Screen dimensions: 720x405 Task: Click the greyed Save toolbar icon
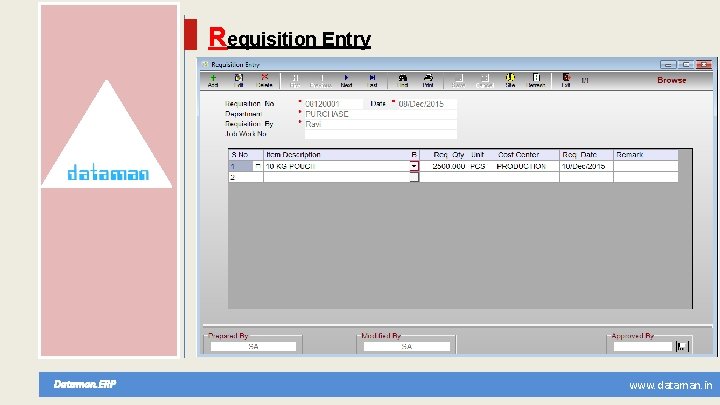(x=458, y=80)
